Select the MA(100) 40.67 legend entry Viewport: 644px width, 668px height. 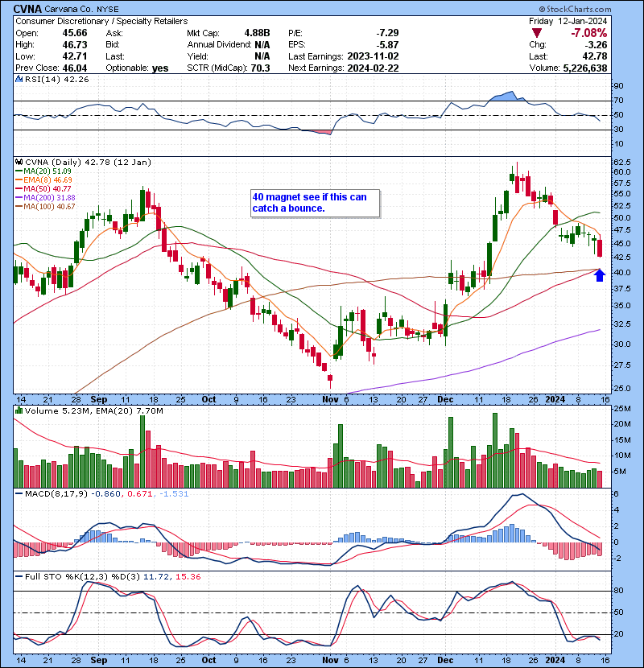45,207
